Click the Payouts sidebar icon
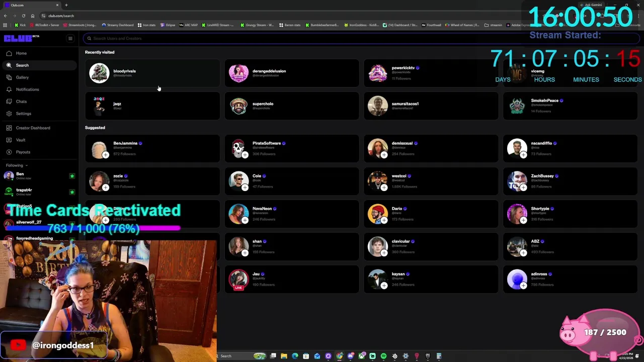This screenshot has width=644, height=362. pyautogui.click(x=9, y=152)
